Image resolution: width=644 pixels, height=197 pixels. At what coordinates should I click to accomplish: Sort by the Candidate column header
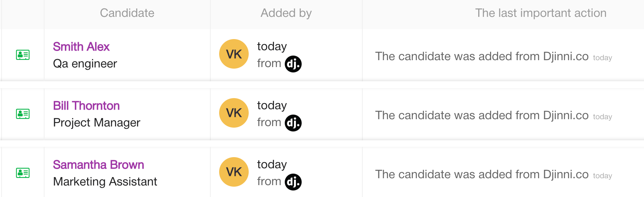tap(127, 13)
